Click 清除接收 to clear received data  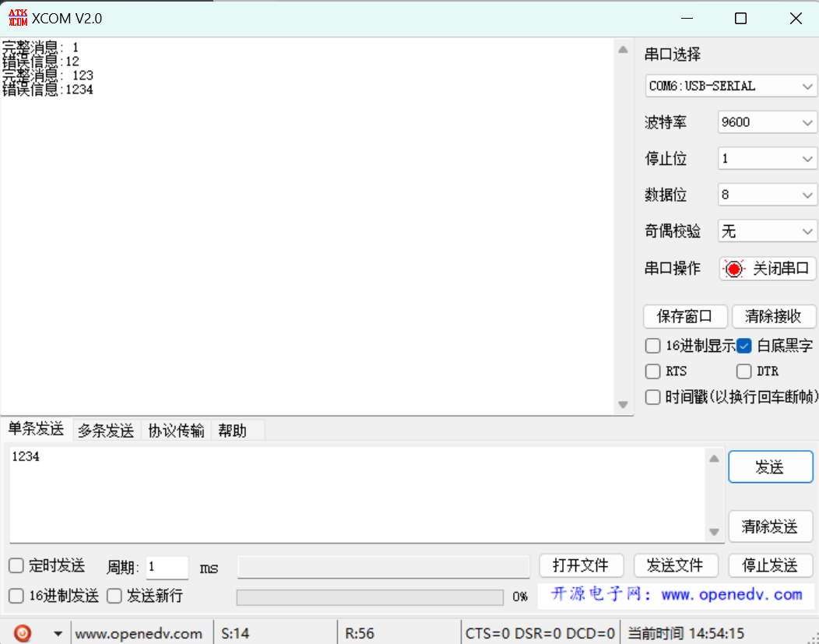(x=774, y=316)
